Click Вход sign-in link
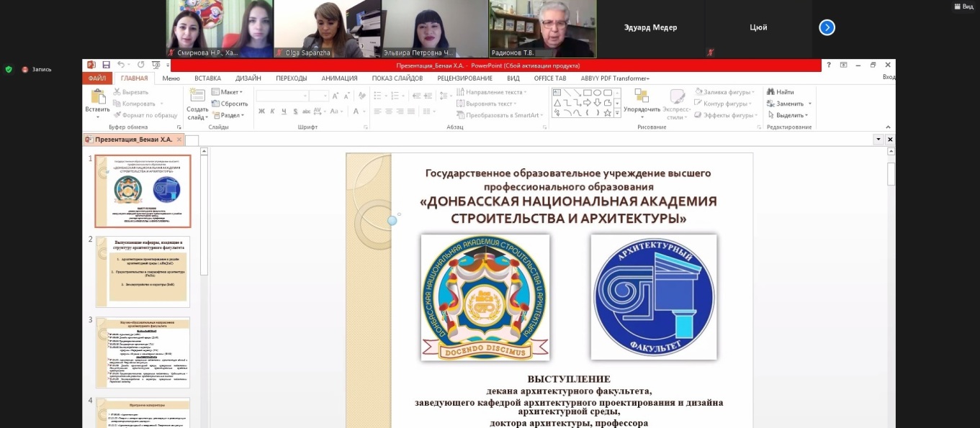This screenshot has width=980, height=428. [x=889, y=78]
